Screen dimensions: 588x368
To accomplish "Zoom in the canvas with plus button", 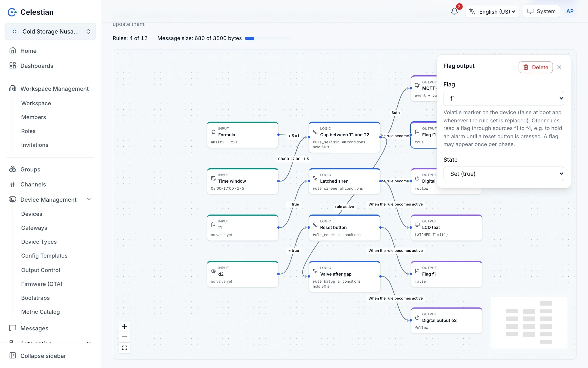I will (x=124, y=326).
